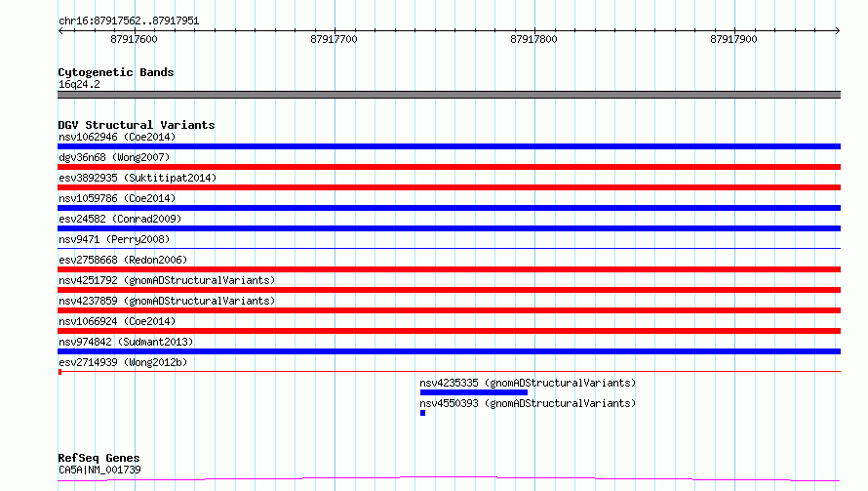Select the blue bar under nsv1059786
Image resolution: width=868 pixels, height=491 pixels.
pos(449,208)
